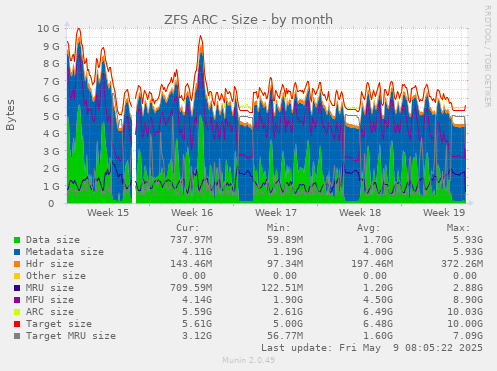Viewport: 497px width, 371px height.
Task: Click the Week 19 axis label
Action: point(444,213)
